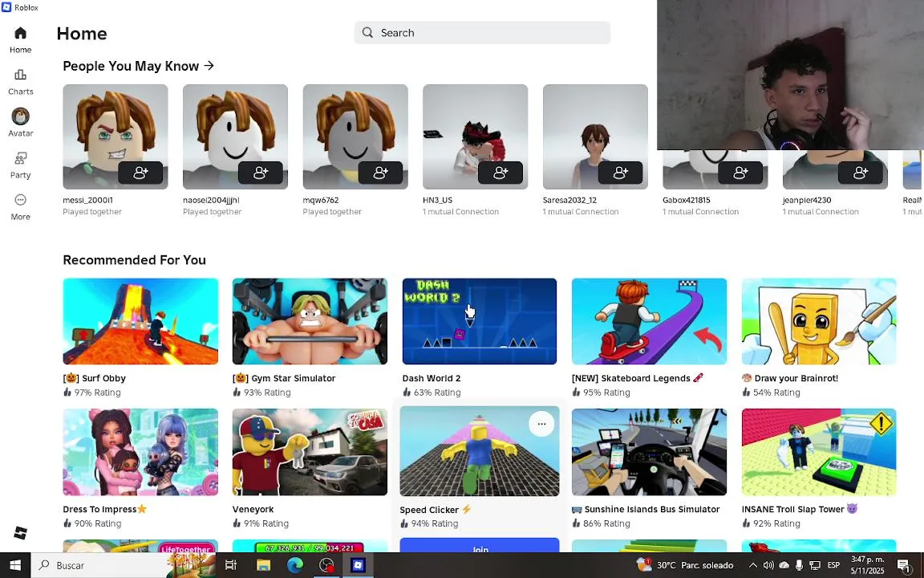Select the Roblox taskbar icon

358,565
